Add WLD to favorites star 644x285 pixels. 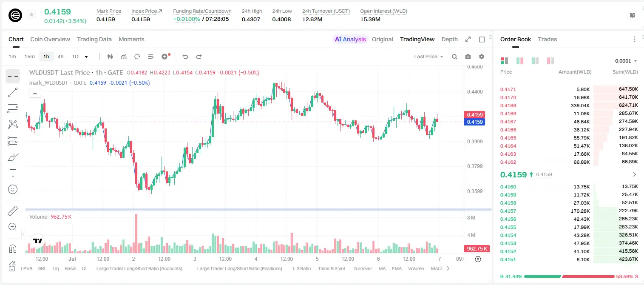31,15
